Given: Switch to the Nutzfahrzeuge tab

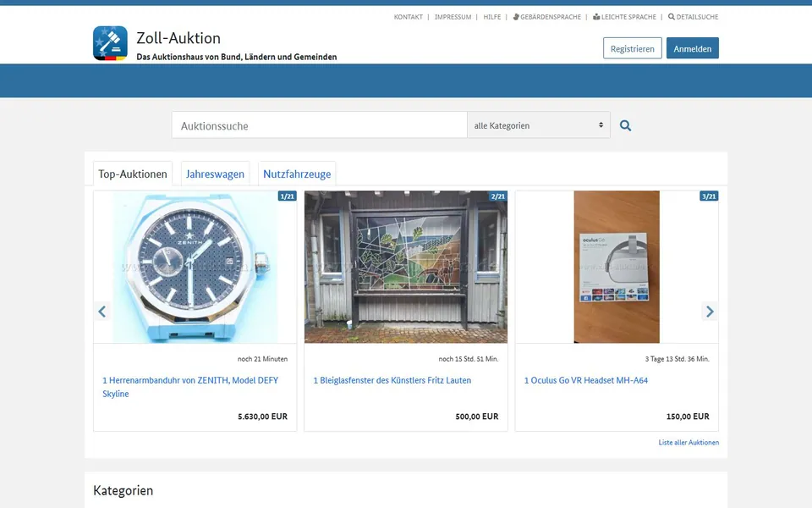Looking at the screenshot, I should (x=297, y=174).
